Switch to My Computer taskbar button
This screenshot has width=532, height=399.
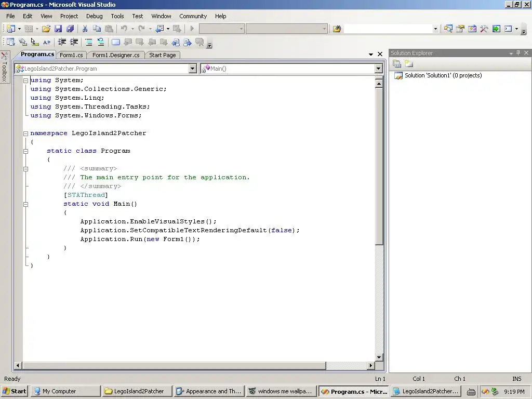click(65, 391)
